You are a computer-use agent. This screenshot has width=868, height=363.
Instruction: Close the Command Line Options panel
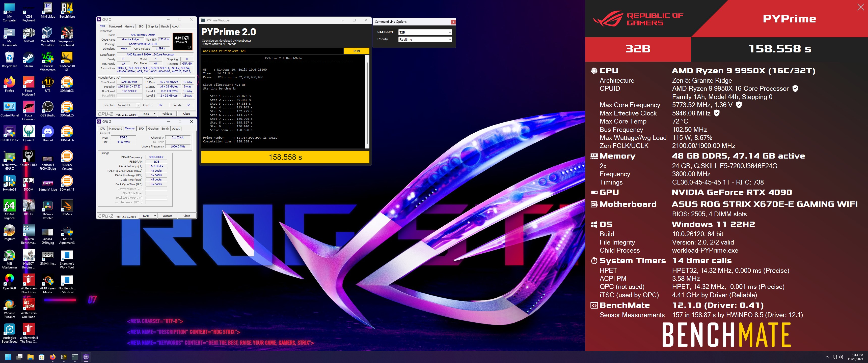[x=453, y=22]
